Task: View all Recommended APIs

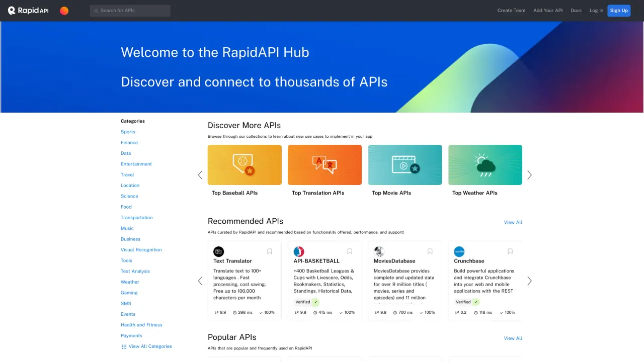Action: pyautogui.click(x=513, y=222)
